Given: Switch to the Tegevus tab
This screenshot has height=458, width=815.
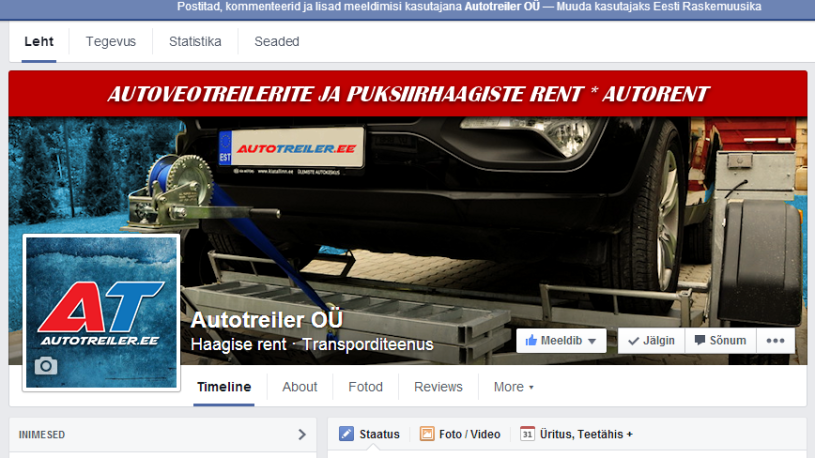Looking at the screenshot, I should (x=111, y=42).
